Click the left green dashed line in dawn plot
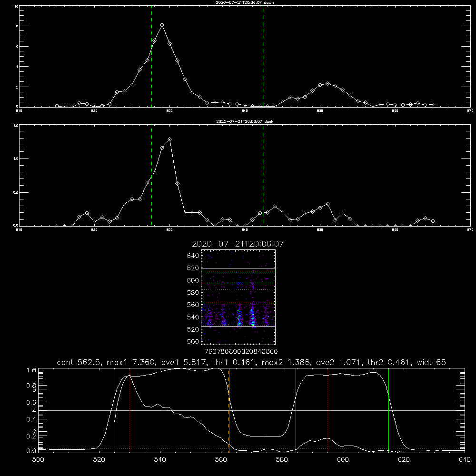 151,56
